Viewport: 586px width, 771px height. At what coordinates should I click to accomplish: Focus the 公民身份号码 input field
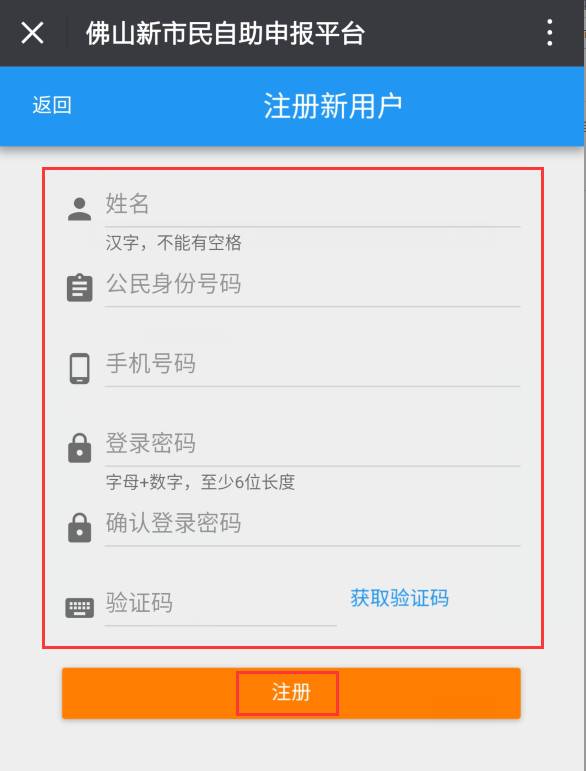(312, 286)
